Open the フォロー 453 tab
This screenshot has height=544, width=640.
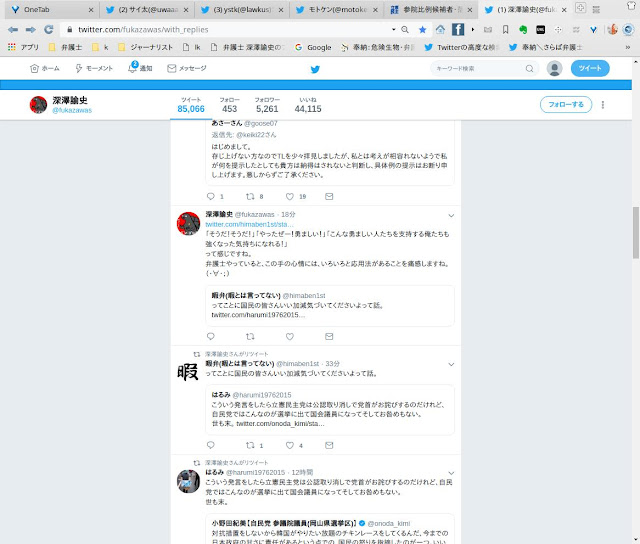click(229, 105)
